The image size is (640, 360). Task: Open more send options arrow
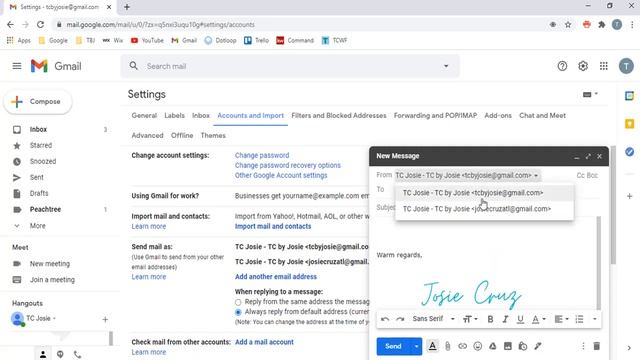416,346
